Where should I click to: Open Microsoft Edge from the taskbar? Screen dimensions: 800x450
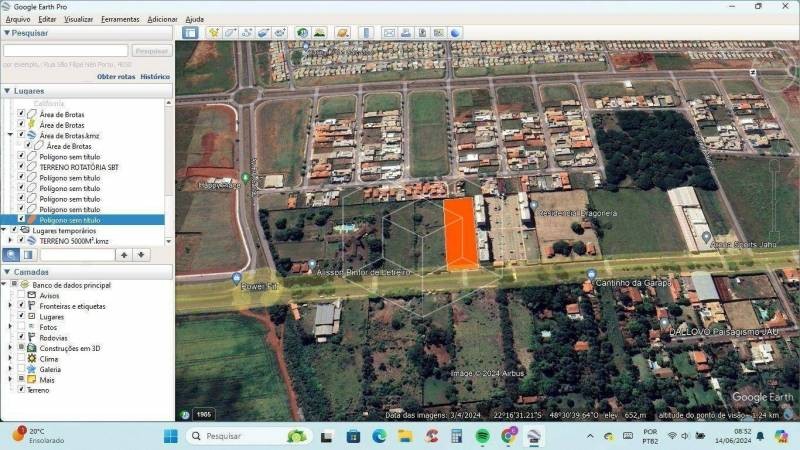coord(379,436)
